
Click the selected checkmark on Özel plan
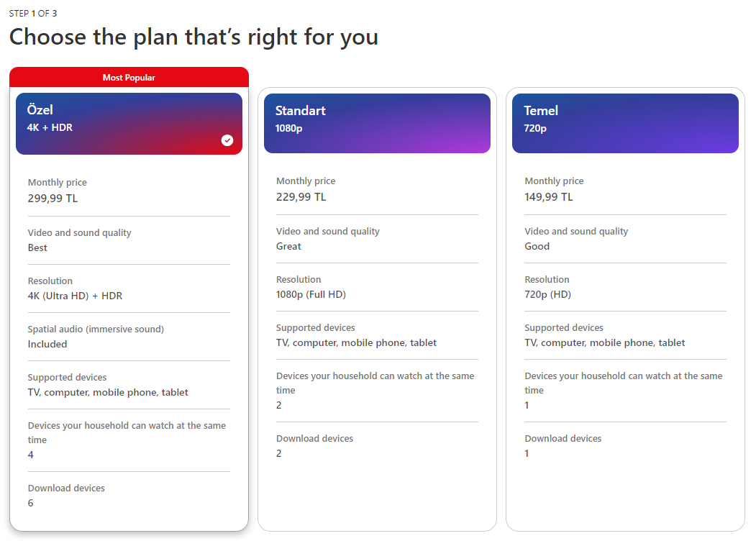point(227,140)
